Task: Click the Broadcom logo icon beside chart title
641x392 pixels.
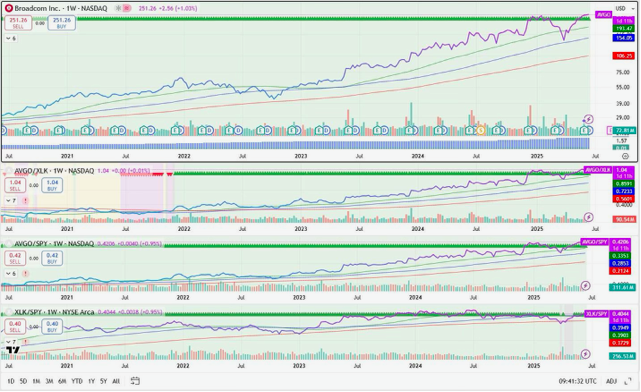Action: click(x=9, y=8)
